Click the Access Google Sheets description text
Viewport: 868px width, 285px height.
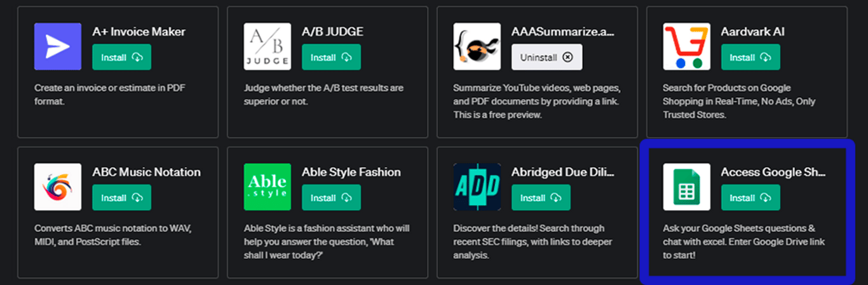[743, 241]
